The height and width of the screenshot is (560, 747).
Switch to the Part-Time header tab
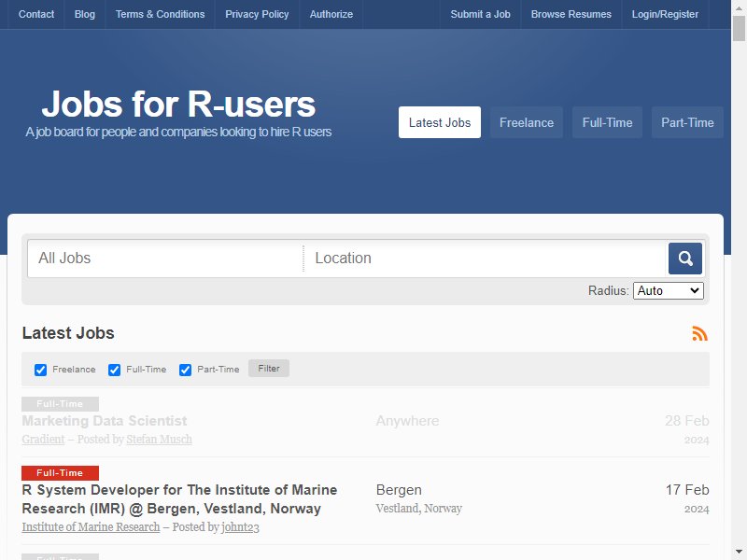pyautogui.click(x=687, y=122)
